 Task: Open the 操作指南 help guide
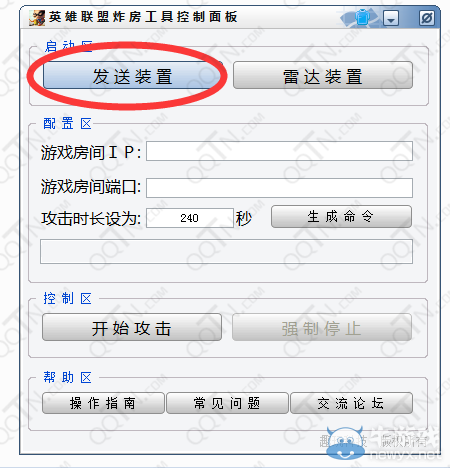[103, 403]
